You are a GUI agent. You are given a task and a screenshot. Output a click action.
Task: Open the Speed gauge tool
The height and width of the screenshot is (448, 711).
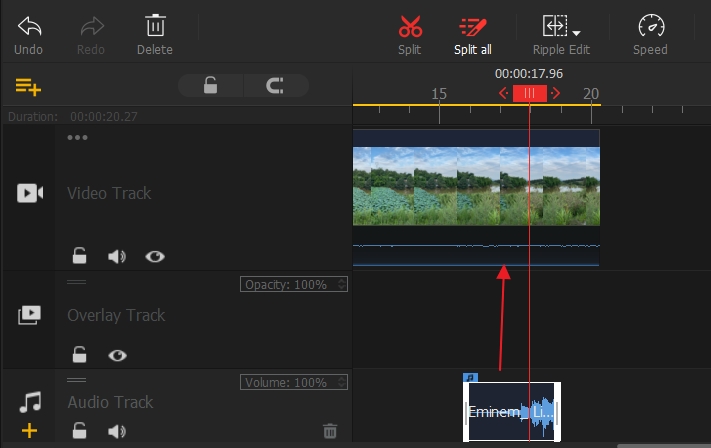(x=650, y=26)
